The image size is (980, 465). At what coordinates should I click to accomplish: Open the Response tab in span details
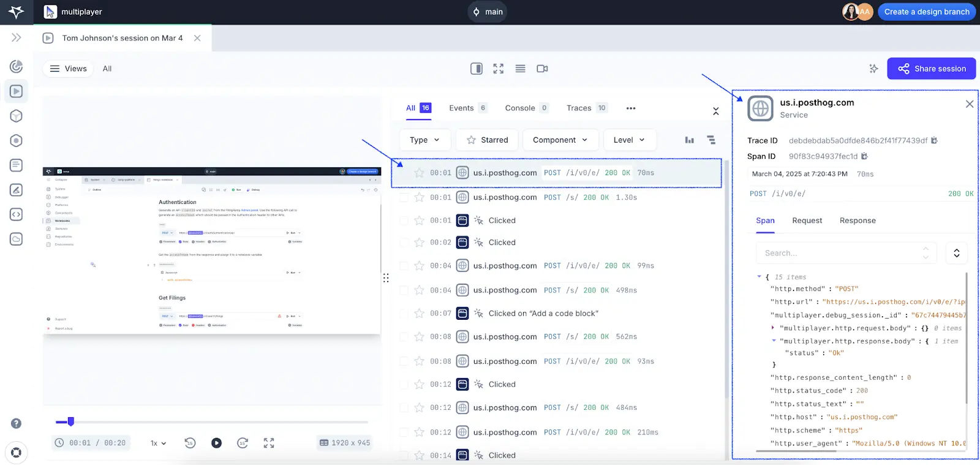tap(858, 221)
